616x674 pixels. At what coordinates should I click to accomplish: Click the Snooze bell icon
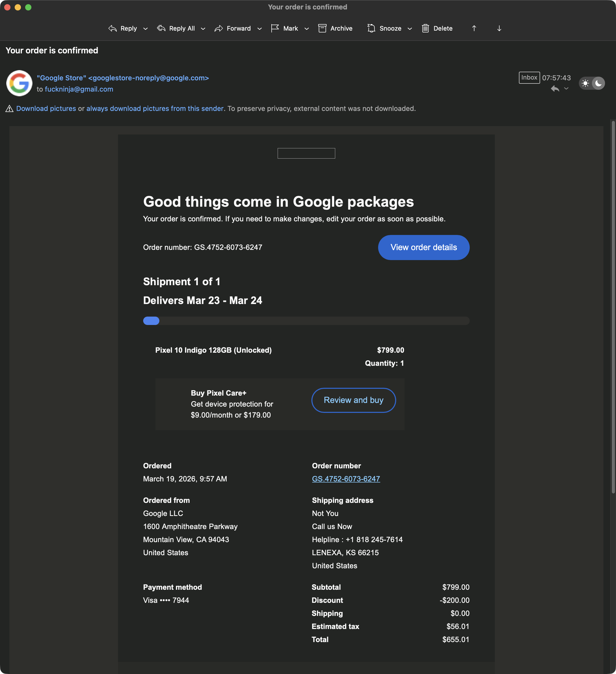[x=371, y=29]
